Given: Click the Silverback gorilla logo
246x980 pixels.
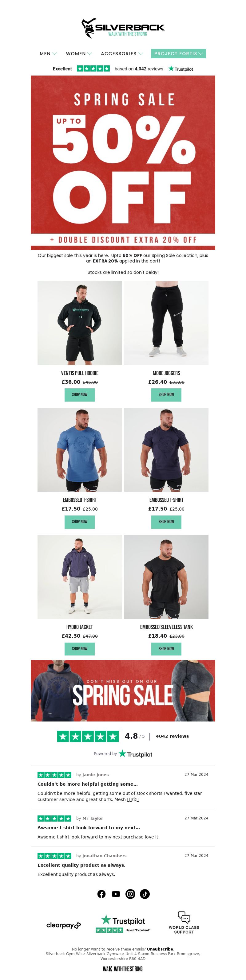Looking at the screenshot, I should pos(123,28).
